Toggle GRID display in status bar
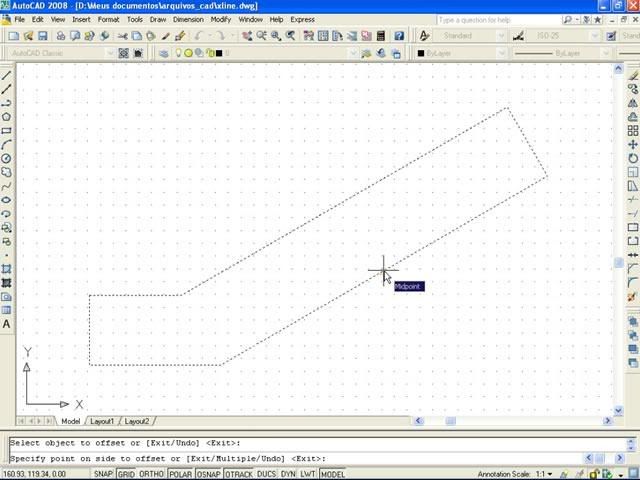The image size is (640, 480). 126,474
